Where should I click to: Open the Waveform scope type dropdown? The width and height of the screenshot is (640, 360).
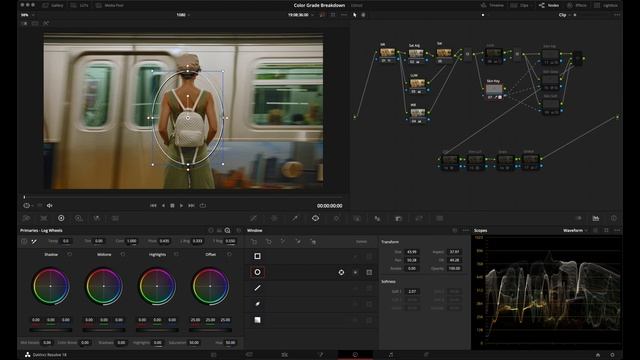coord(575,231)
